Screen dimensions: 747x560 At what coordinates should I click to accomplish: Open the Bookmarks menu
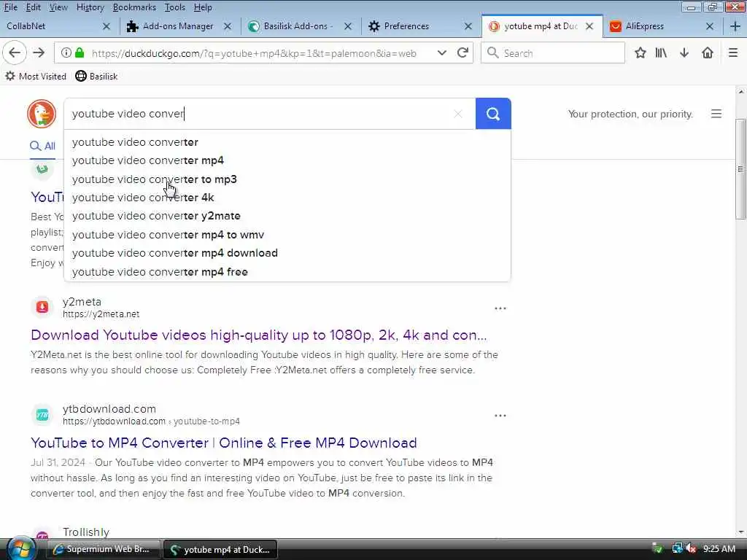[x=134, y=7]
